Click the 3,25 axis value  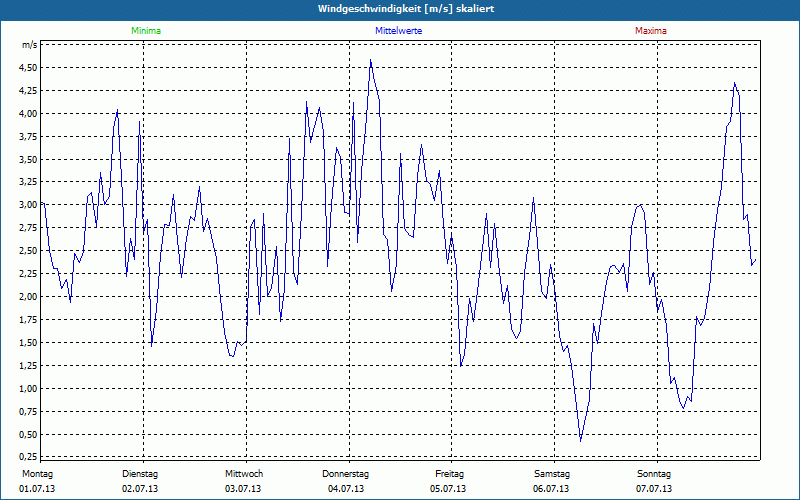pos(29,182)
